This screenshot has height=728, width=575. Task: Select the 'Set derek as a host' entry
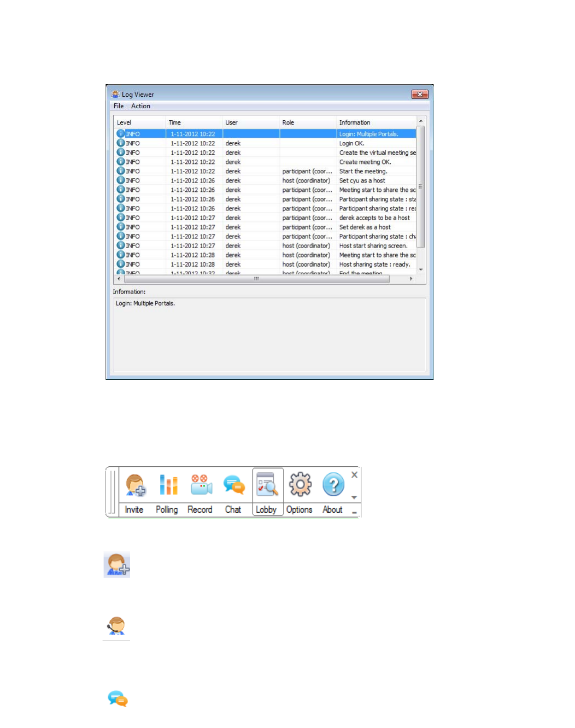pyautogui.click(x=265, y=227)
